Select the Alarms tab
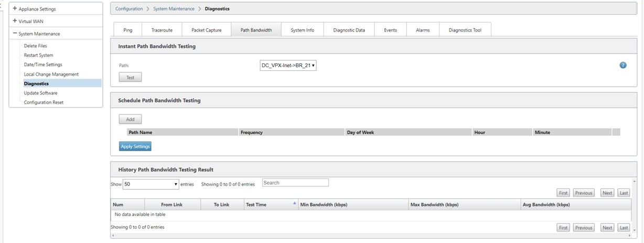Screen dimensions: 644x243 pos(423,30)
